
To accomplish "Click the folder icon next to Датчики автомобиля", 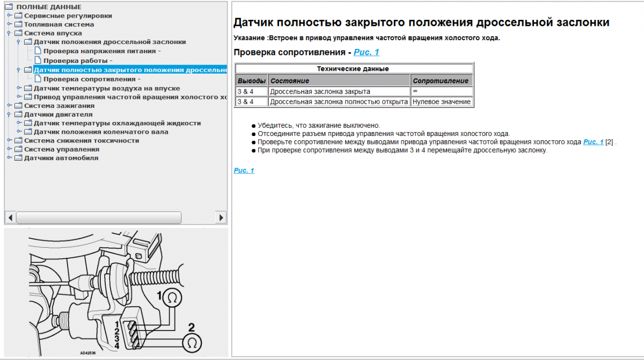I will click(18, 158).
